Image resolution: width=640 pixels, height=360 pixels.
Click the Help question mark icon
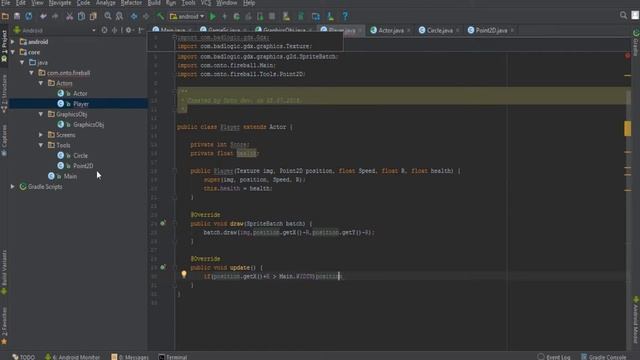(345, 16)
